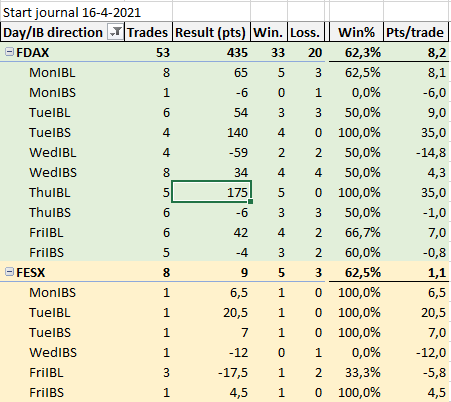451x402 pixels.
Task: Select the FDAX FriIBL row label
Action: click(46, 232)
